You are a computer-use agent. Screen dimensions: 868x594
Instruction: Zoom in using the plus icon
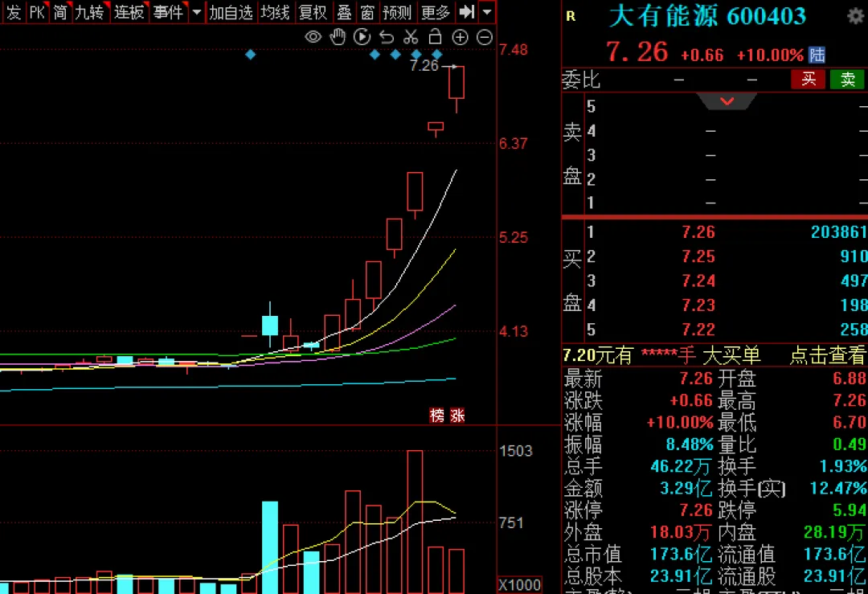pyautogui.click(x=460, y=36)
